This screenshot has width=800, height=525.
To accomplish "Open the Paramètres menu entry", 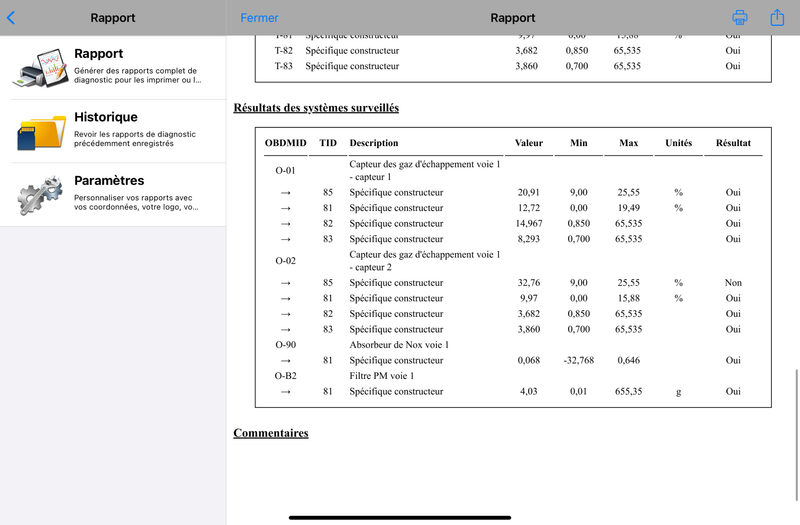I will click(113, 195).
